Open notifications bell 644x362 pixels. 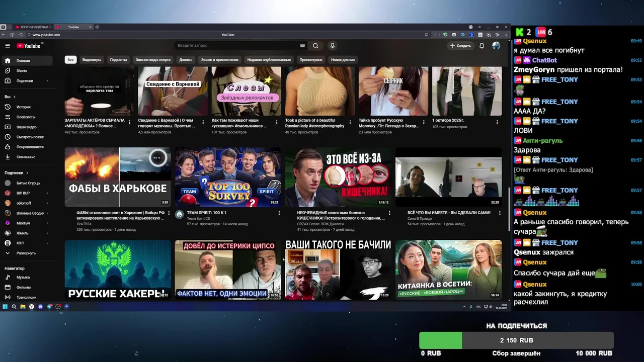tap(481, 46)
